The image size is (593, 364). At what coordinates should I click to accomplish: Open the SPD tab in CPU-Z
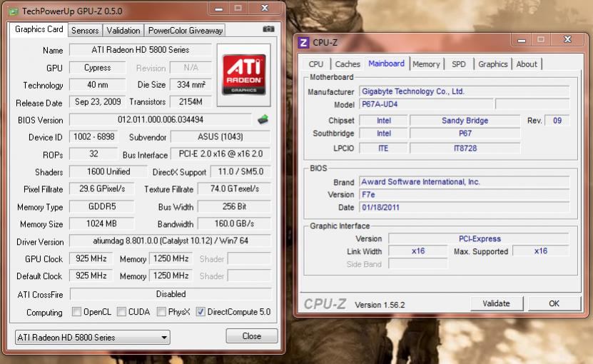[459, 64]
